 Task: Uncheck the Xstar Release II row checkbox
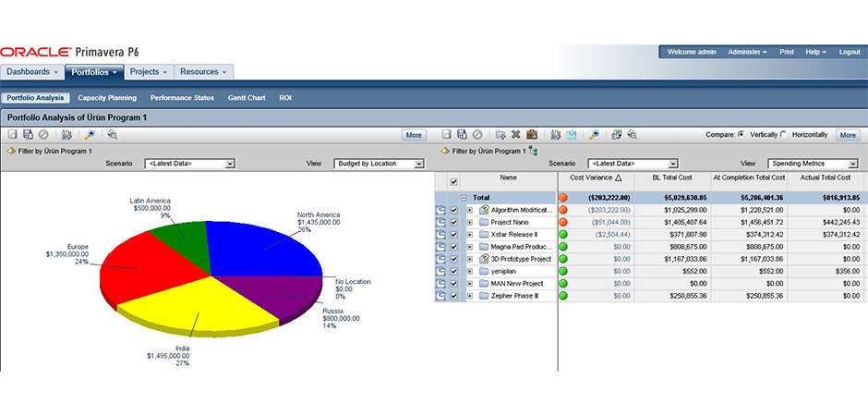click(454, 234)
